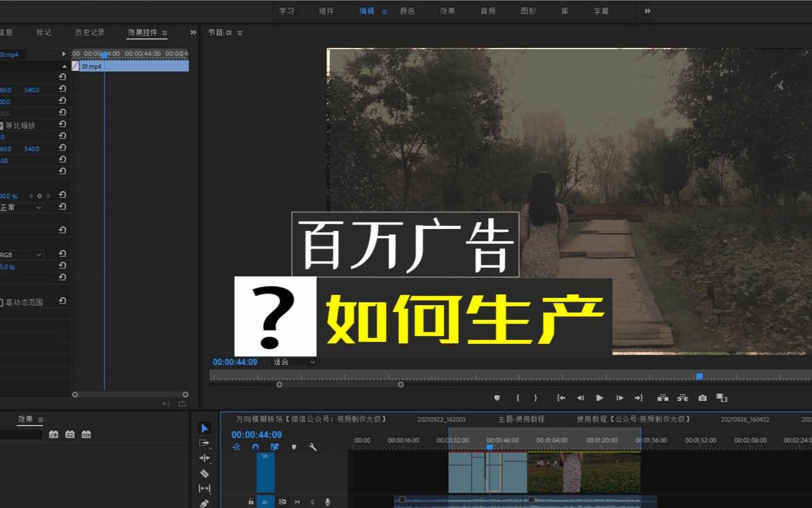Select the Selection tool above the timeline tools
812x508 pixels.
pos(205,428)
